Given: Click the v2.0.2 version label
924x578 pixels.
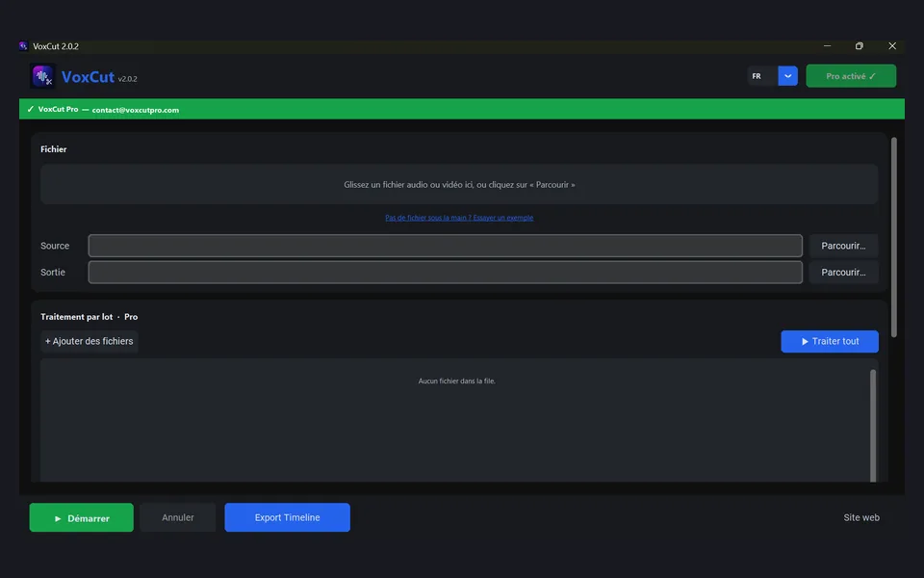Looking at the screenshot, I should pos(127,79).
